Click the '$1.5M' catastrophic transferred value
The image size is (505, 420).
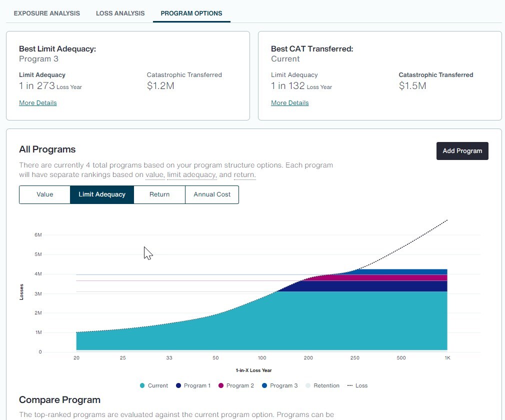[412, 85]
